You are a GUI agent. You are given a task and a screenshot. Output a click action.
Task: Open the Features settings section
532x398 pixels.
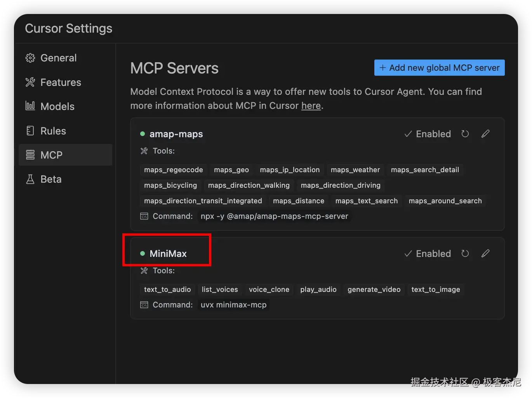click(65, 82)
